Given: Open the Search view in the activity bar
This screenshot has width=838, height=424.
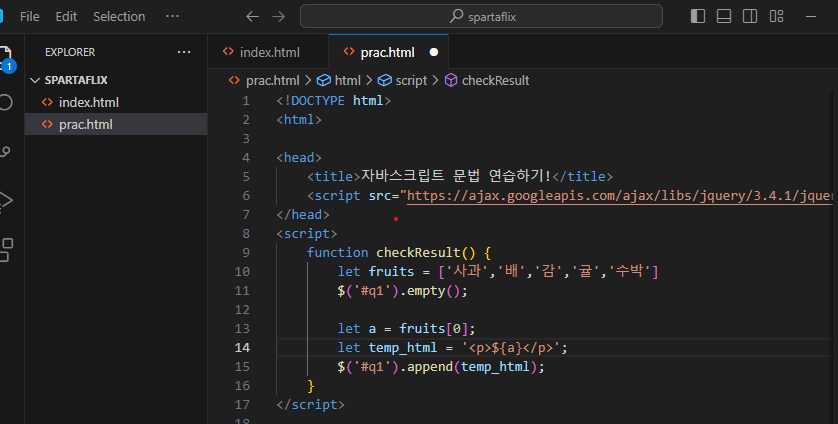Looking at the screenshot, I should tap(5, 102).
